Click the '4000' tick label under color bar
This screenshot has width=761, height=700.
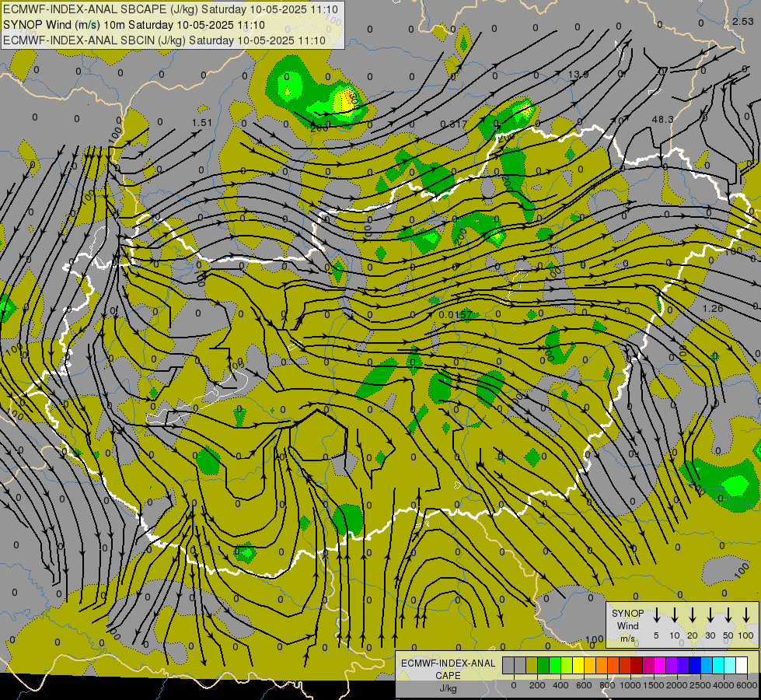click(x=724, y=685)
